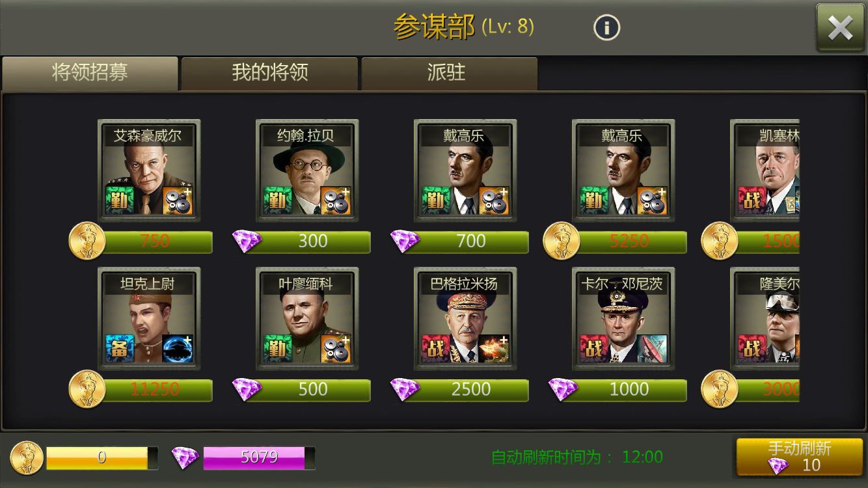
Task: Click the gears skill icon on 约翰.拉贝
Action: pyautogui.click(x=336, y=200)
